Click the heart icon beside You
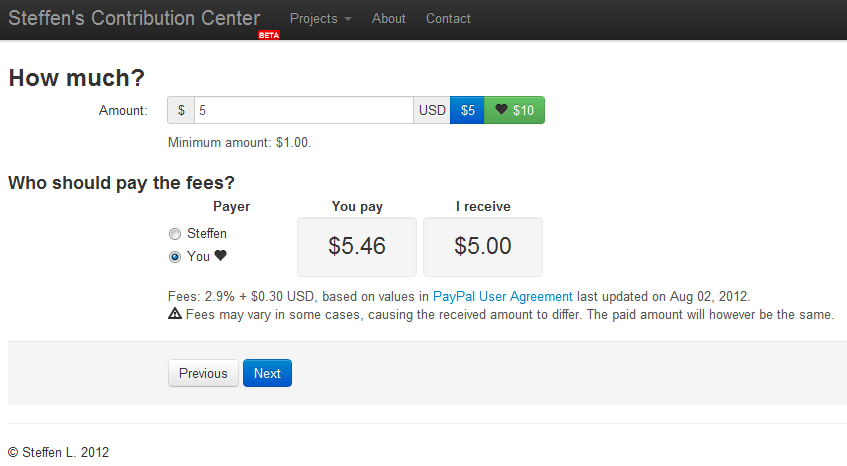The image size is (847, 466). [221, 256]
